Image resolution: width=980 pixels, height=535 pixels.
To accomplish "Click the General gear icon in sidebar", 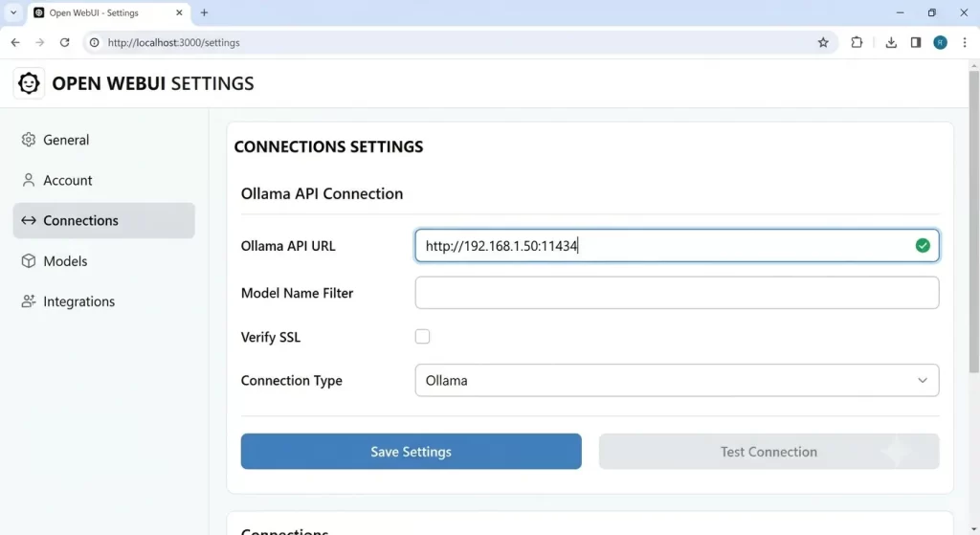I will [x=28, y=140].
